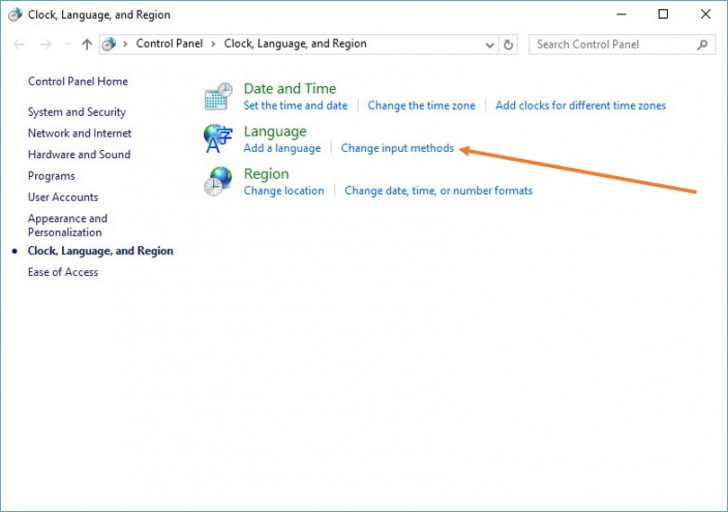728x512 pixels.
Task: Go forward with the right arrow
Action: click(46, 45)
